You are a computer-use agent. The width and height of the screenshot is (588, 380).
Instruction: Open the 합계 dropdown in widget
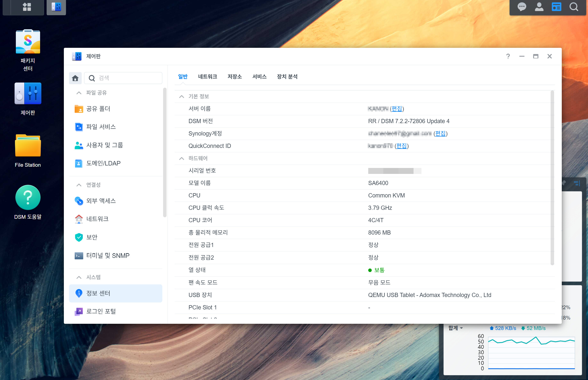click(456, 328)
